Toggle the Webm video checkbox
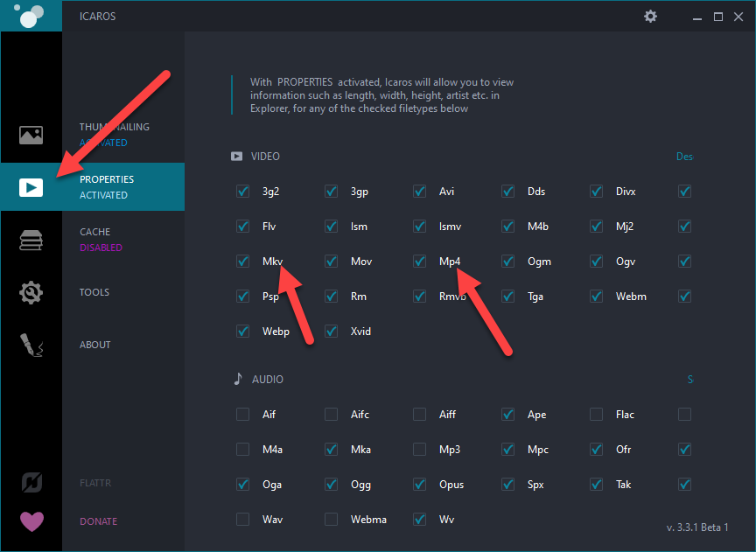756x552 pixels. (x=597, y=297)
